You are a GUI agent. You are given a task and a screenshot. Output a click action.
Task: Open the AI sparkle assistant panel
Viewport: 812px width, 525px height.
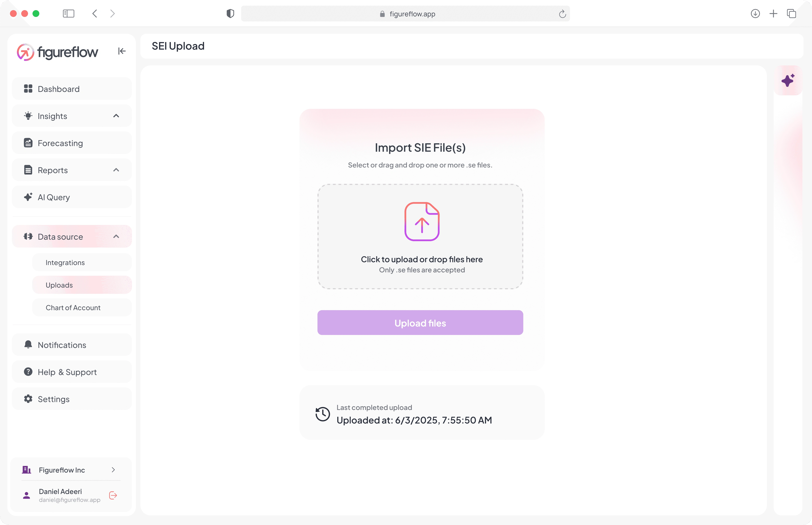[x=788, y=80]
